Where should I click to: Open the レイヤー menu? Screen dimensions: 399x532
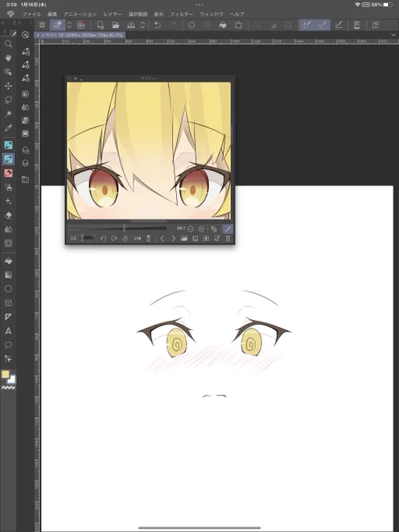(113, 14)
